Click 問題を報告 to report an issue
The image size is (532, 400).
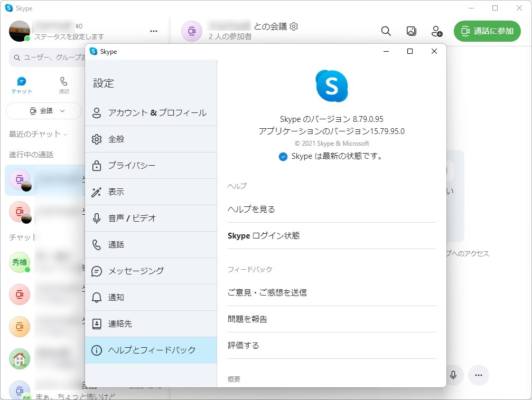(248, 319)
